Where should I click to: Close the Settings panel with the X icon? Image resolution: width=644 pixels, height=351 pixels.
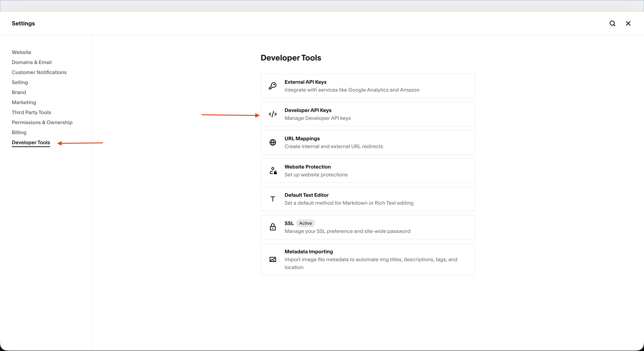click(x=628, y=23)
